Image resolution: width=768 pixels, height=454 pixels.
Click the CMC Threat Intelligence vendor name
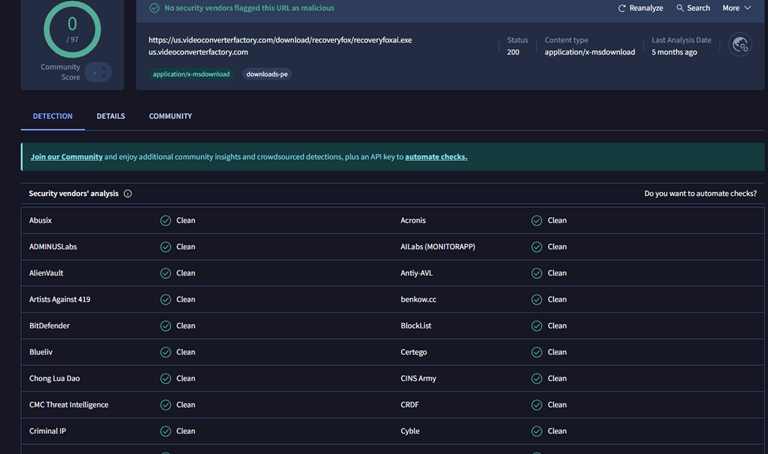coord(69,405)
